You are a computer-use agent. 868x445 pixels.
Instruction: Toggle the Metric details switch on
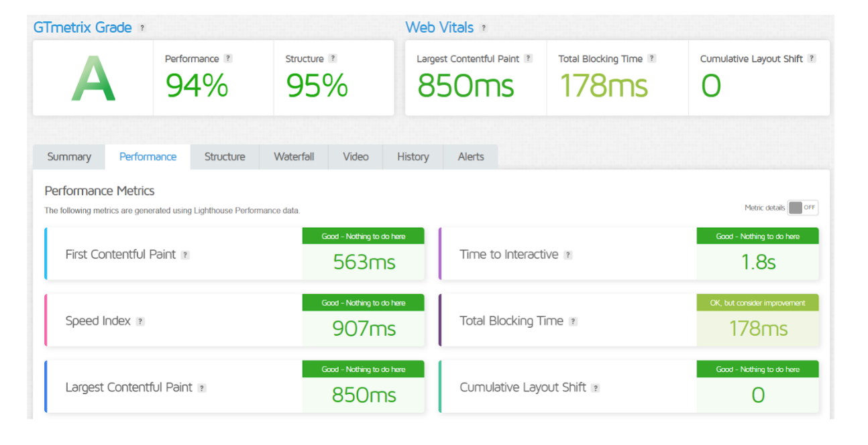pos(803,208)
